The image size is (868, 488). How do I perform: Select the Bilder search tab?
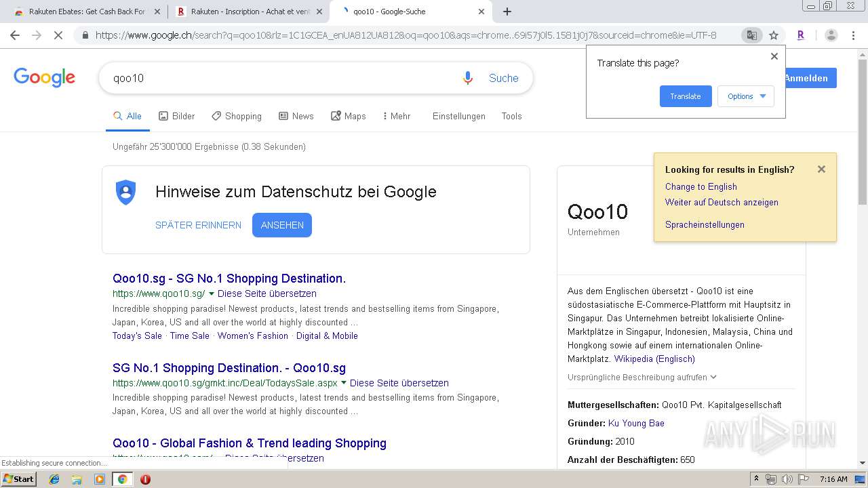pos(176,117)
